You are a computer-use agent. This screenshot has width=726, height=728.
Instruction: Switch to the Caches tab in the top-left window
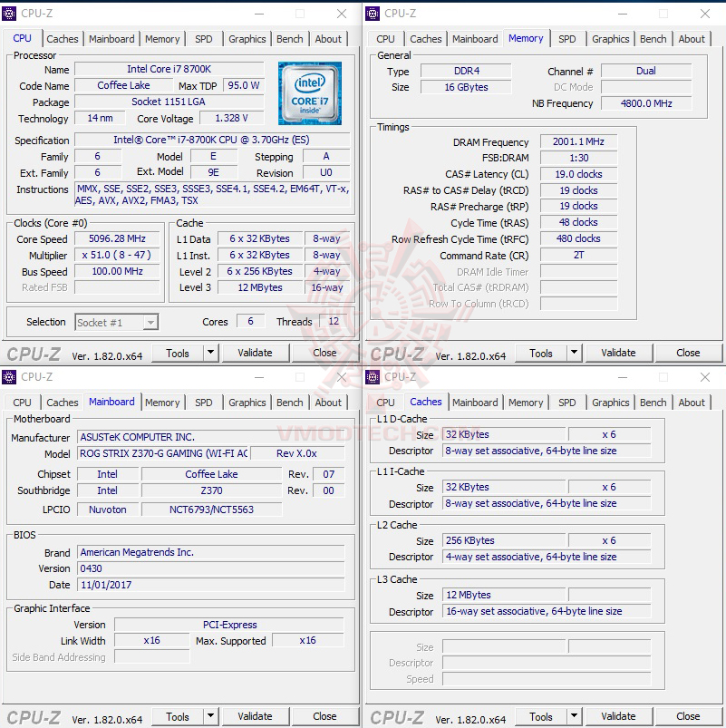62,39
